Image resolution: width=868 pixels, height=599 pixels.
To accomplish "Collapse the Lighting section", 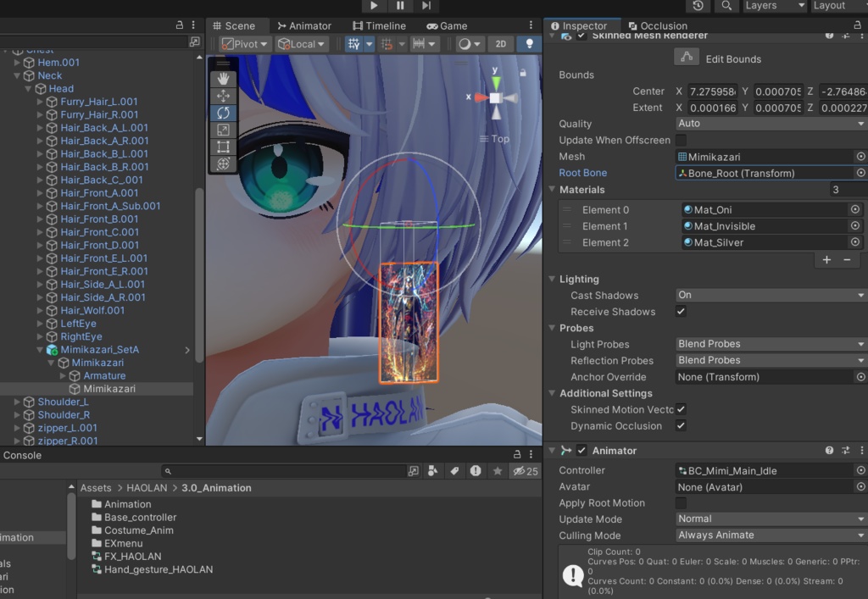I will click(552, 279).
